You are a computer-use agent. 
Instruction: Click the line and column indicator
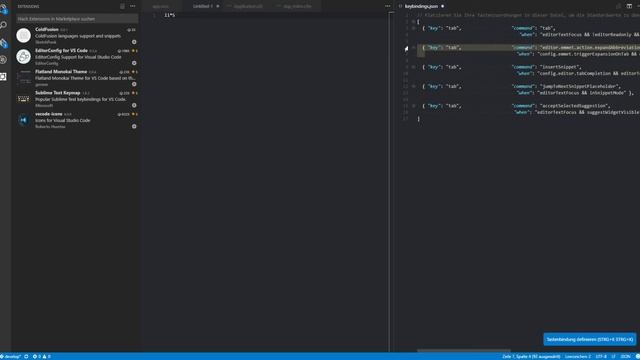531,357
